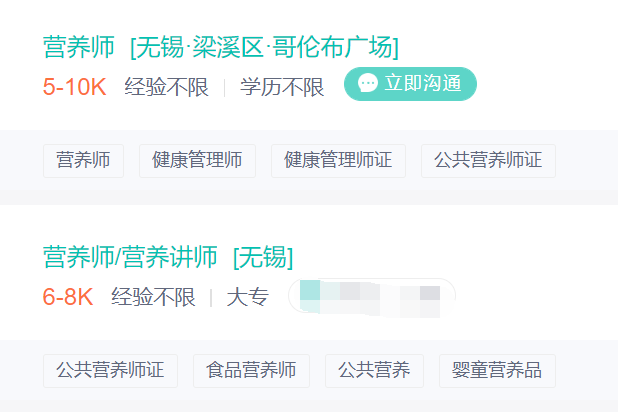Screen dimensions: 618x412
Task: Click 学历不限 requirement text
Action: point(282,87)
